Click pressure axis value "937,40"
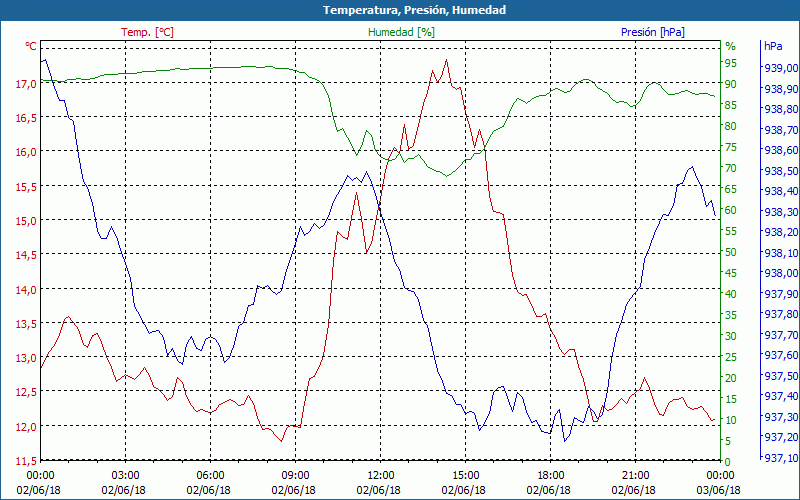Screen dimensions: 800x500 point(781,396)
